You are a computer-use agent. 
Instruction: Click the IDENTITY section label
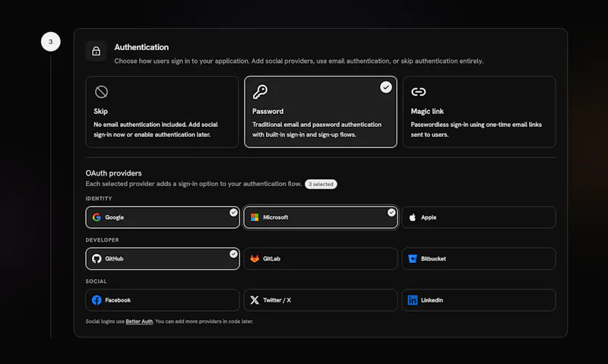[99, 198]
